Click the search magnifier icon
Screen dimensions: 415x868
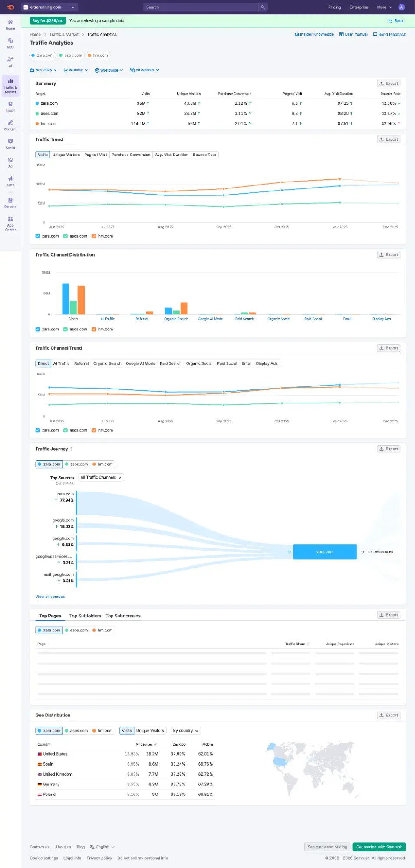(x=263, y=7)
